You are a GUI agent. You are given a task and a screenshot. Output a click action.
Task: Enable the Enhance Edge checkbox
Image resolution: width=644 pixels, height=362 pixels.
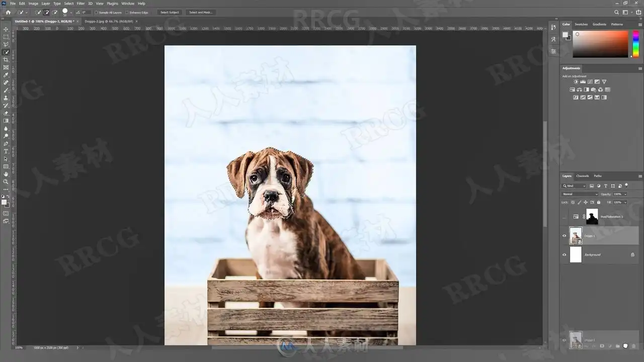pyautogui.click(x=127, y=12)
